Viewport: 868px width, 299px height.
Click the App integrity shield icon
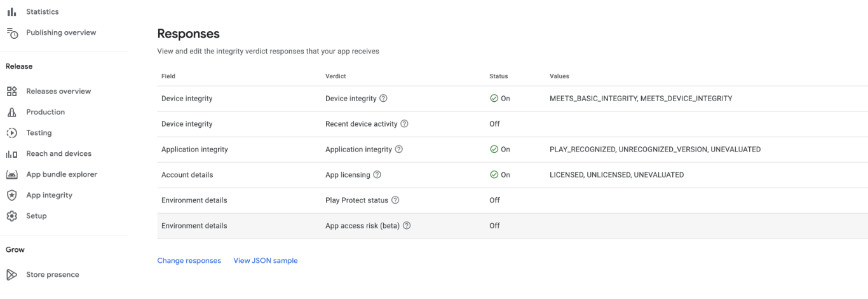[11, 195]
